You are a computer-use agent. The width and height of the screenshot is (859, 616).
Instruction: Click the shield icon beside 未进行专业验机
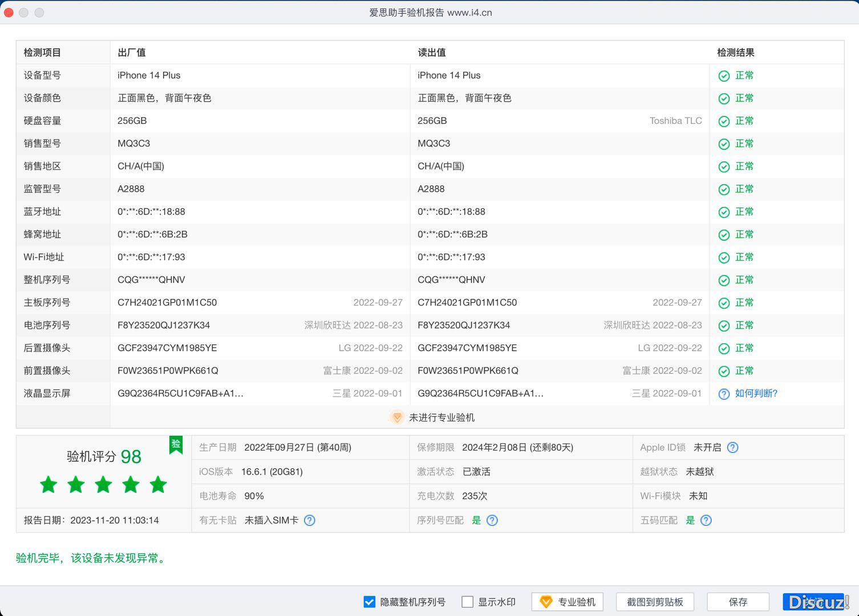point(397,418)
